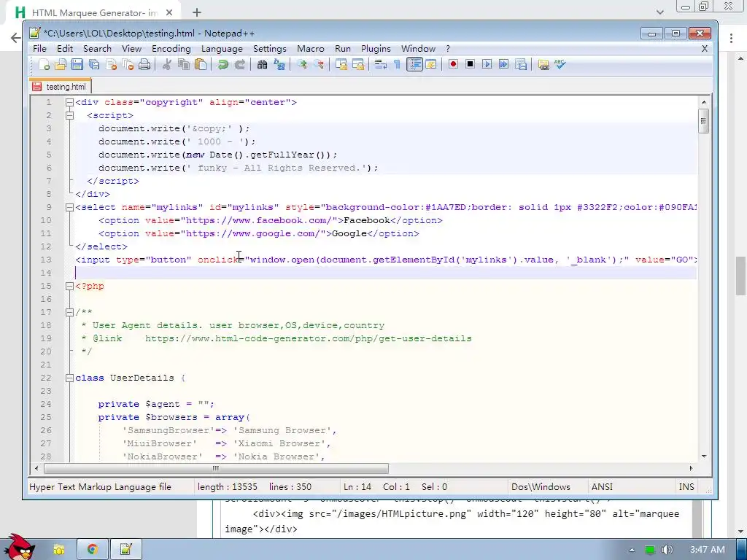Screen dimensions: 747x560
Task: Click the Print toolbar icon
Action: coord(144,65)
